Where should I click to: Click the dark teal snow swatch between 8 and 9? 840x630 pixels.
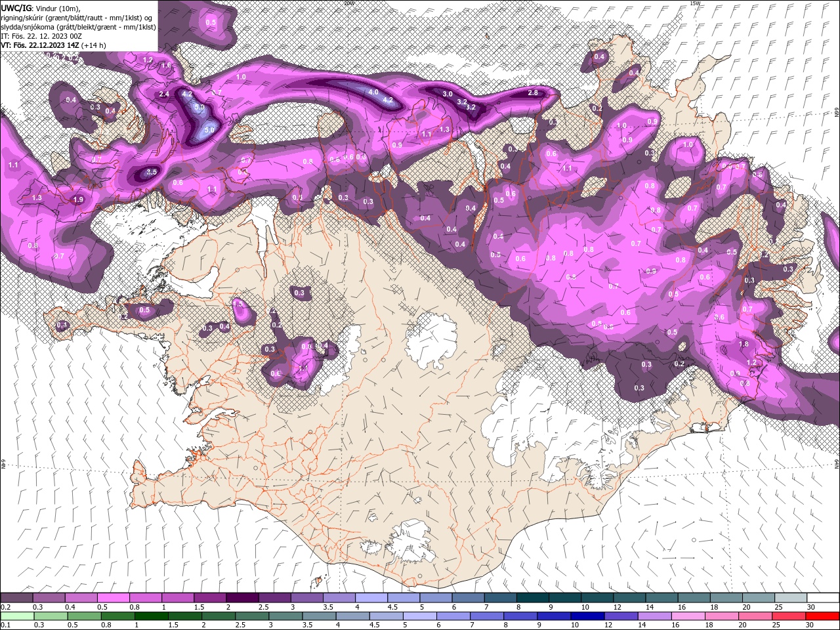(533, 597)
